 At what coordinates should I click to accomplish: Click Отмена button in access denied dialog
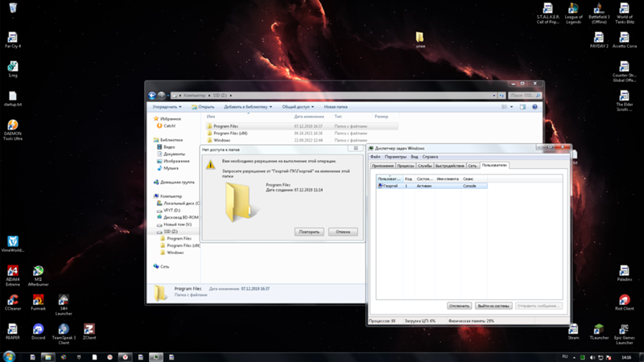pos(343,232)
